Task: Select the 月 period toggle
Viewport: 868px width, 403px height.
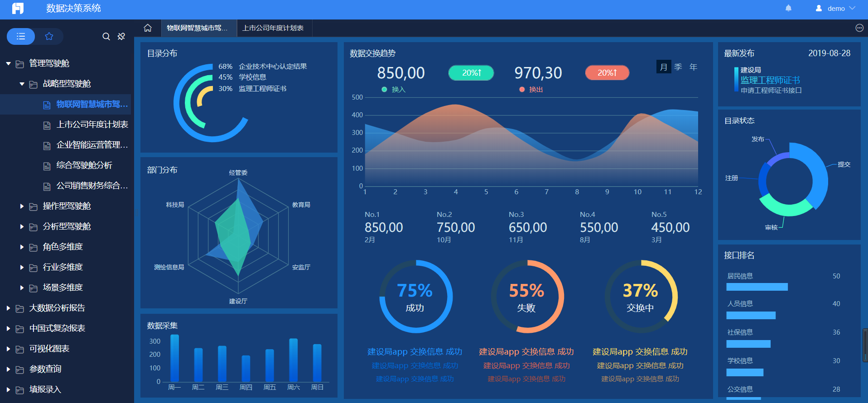Action: [x=664, y=67]
